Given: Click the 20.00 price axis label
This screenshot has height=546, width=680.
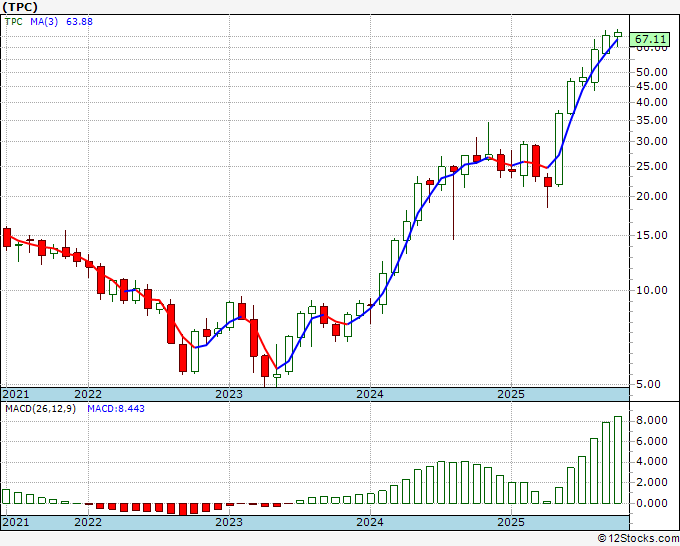Looking at the screenshot, I should click(x=652, y=196).
